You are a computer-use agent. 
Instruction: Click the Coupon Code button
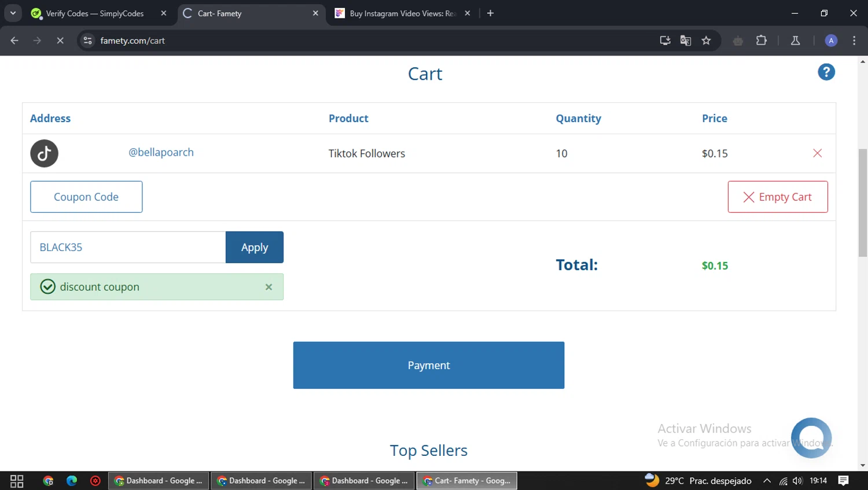(x=86, y=197)
